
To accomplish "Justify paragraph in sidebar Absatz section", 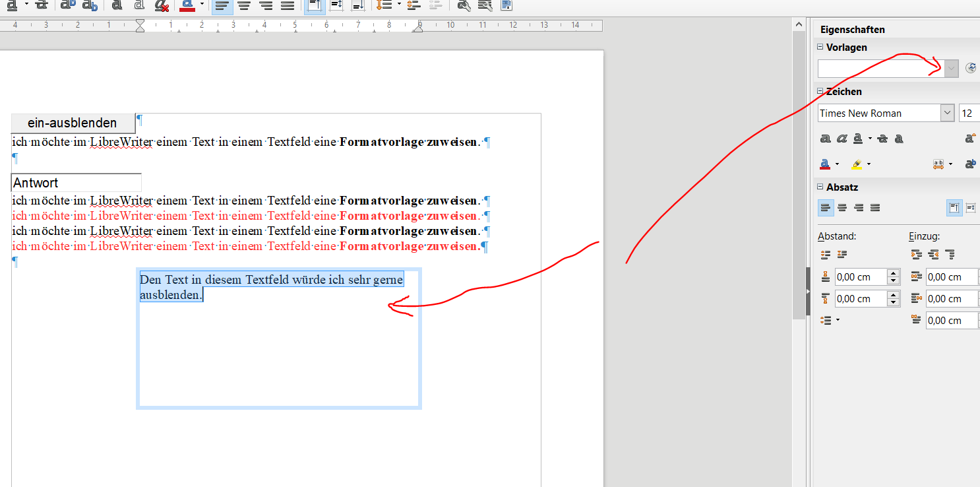I will [x=875, y=208].
